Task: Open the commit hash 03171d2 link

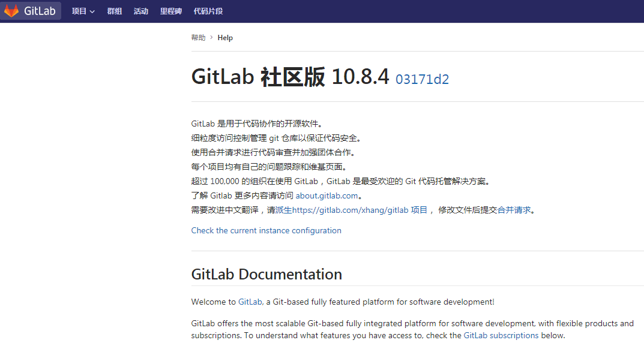Action: coord(422,79)
